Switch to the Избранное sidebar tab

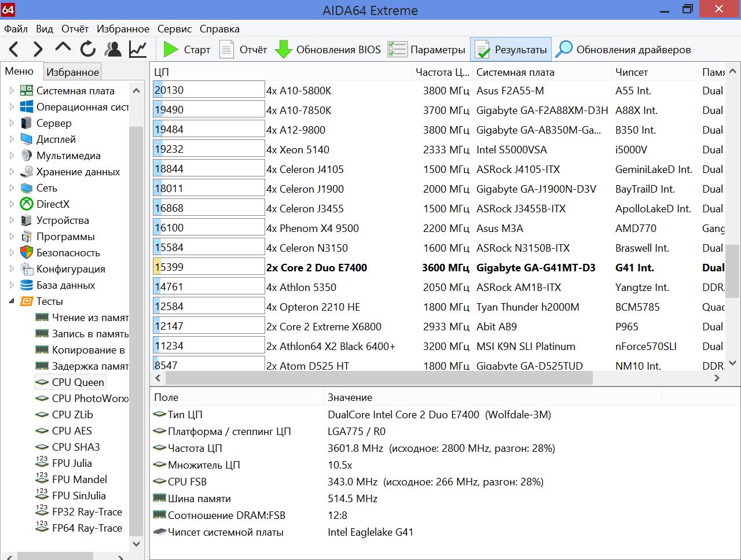tap(72, 72)
